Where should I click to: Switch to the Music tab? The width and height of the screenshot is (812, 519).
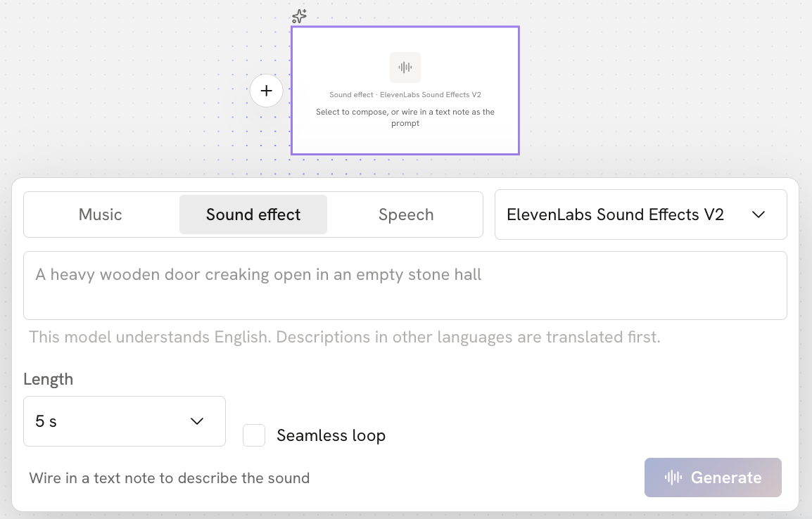click(101, 214)
